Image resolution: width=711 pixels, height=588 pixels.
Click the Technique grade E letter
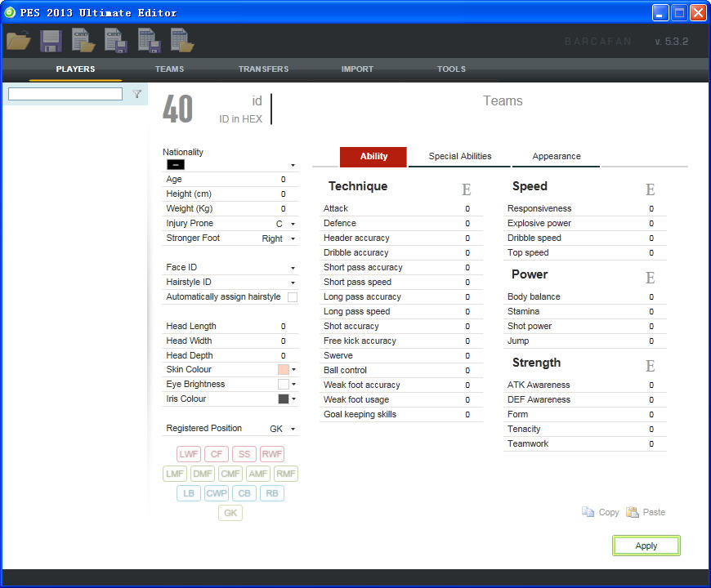pyautogui.click(x=466, y=189)
